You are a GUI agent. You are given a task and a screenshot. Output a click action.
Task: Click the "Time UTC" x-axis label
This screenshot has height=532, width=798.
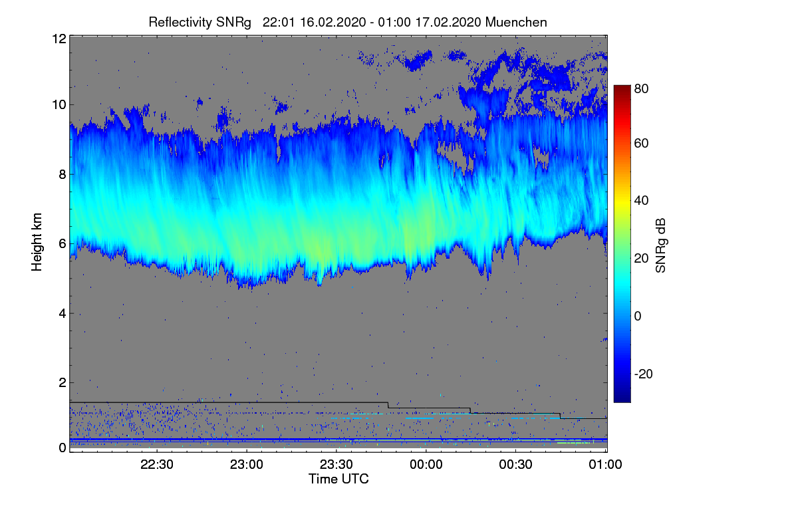(338, 479)
